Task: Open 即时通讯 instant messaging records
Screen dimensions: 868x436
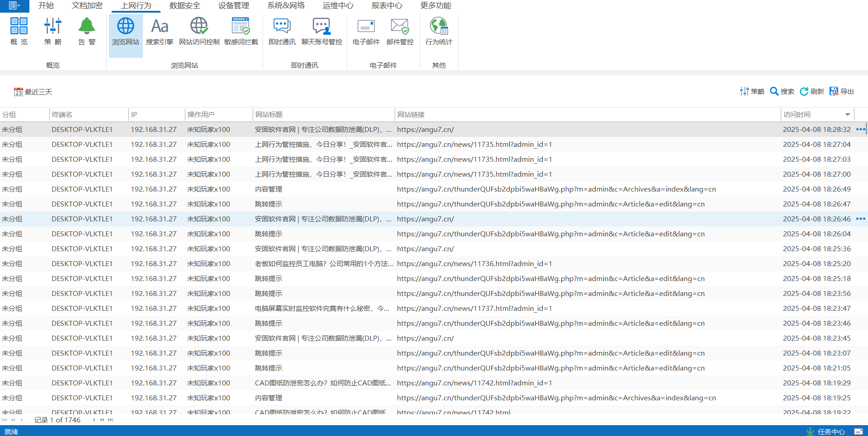Action: pyautogui.click(x=282, y=32)
